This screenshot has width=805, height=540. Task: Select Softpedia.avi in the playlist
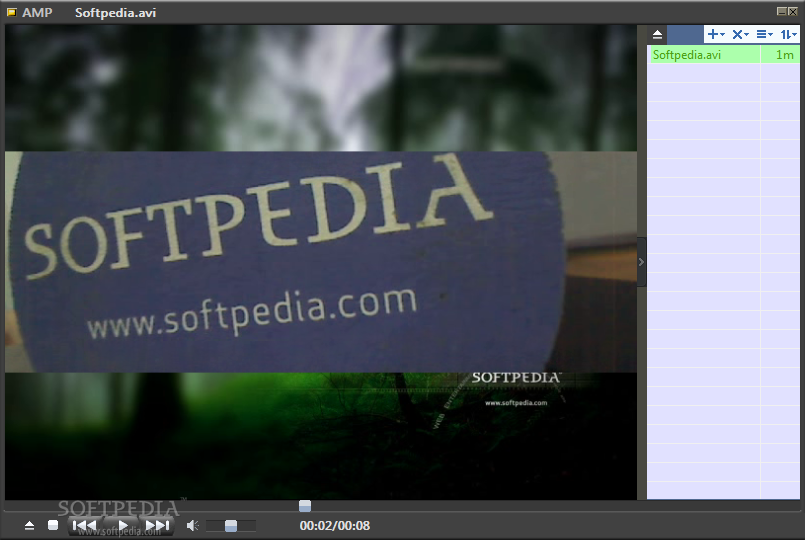tap(705, 55)
